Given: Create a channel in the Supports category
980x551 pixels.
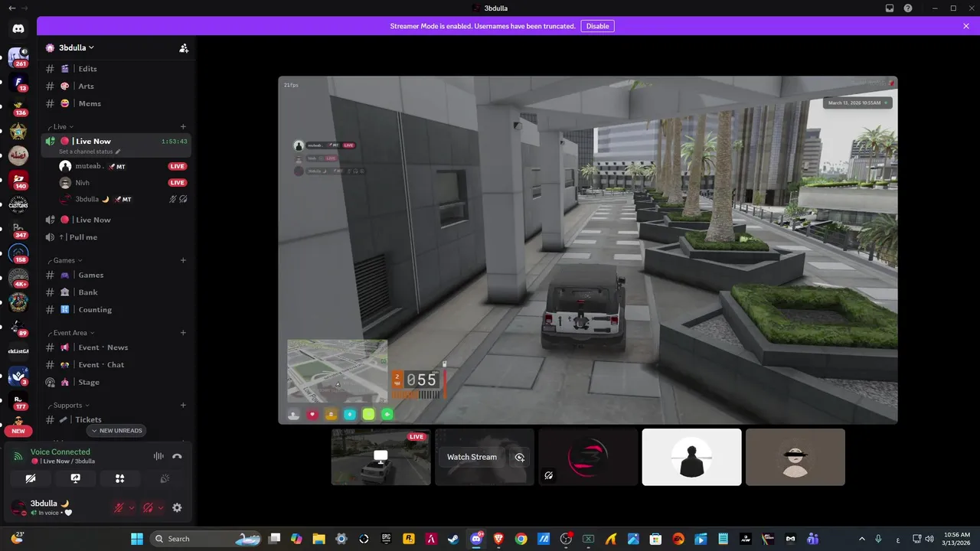Looking at the screenshot, I should [x=183, y=406].
